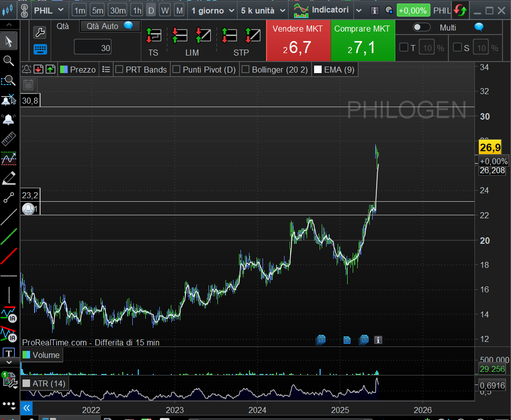Switch to 1h timeframe
This screenshot has height=420, width=511.
(x=137, y=11)
